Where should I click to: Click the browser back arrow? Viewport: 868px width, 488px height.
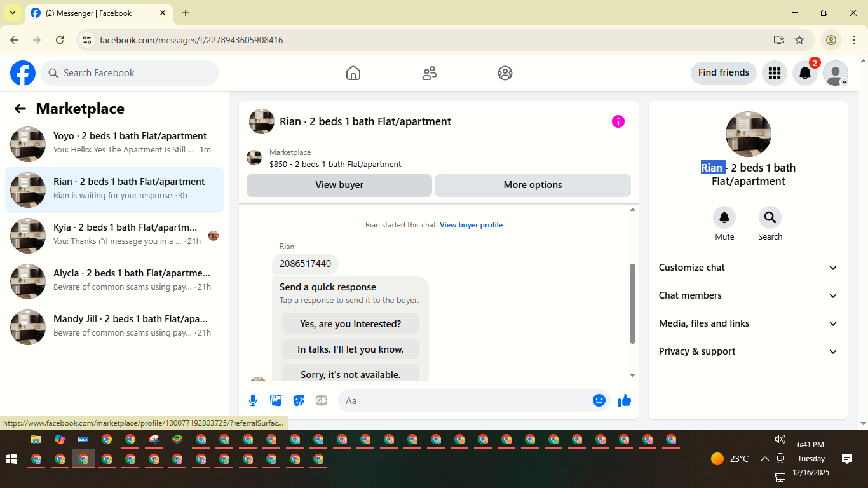click(x=14, y=40)
